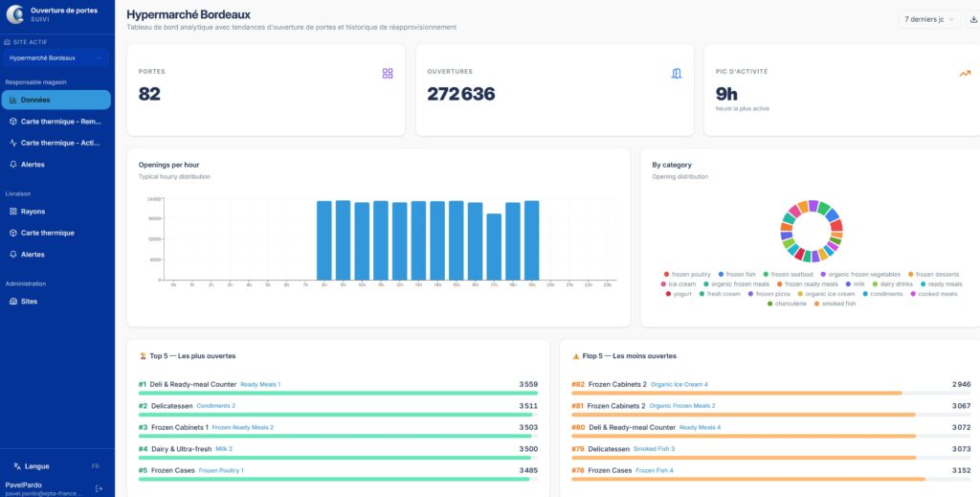Select the Delicatessen row in Top 5
Image resolution: width=980 pixels, height=497 pixels.
coord(172,405)
